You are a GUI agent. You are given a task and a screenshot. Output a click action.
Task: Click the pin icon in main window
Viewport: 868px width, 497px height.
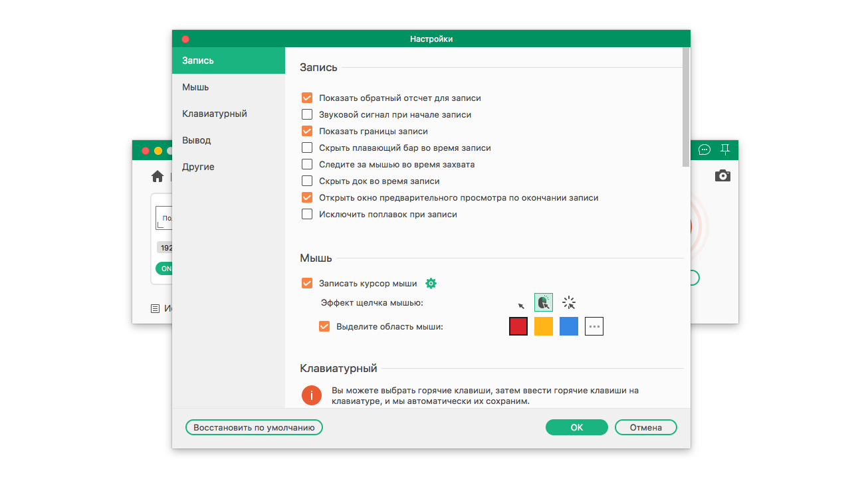(725, 149)
